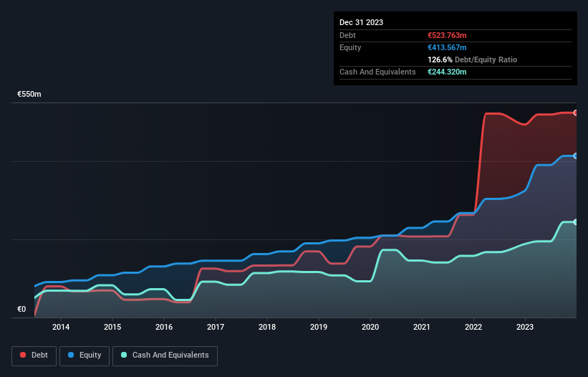Click the 2017 x-axis label

(x=216, y=327)
